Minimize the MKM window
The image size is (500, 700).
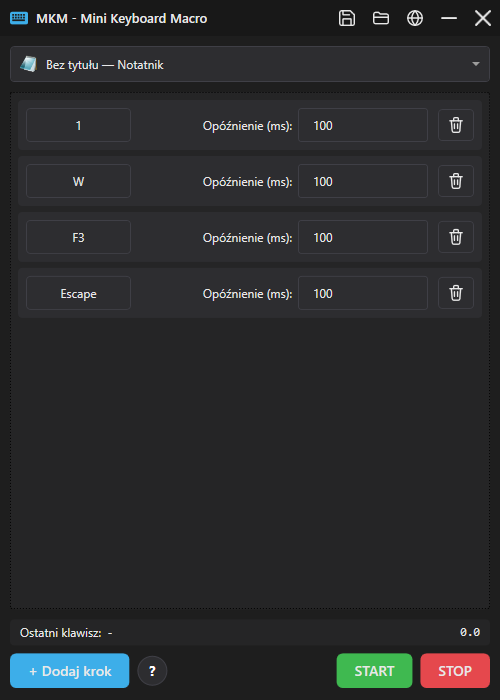[x=449, y=18]
